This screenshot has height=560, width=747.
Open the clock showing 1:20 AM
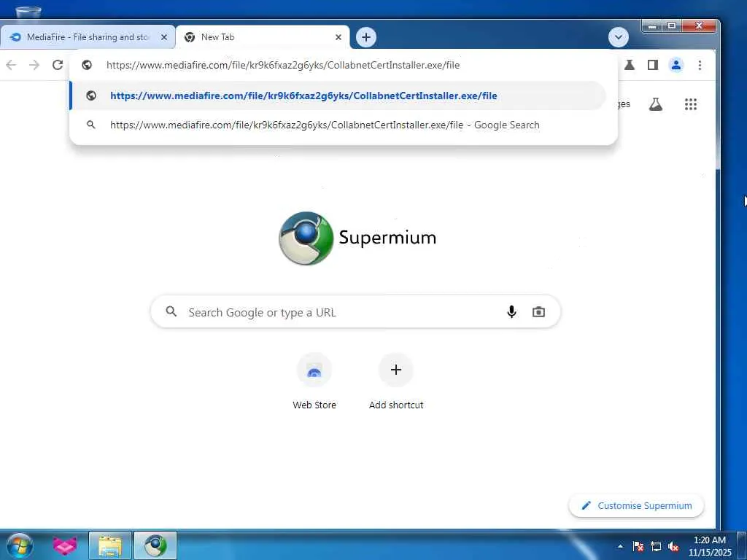pyautogui.click(x=710, y=546)
